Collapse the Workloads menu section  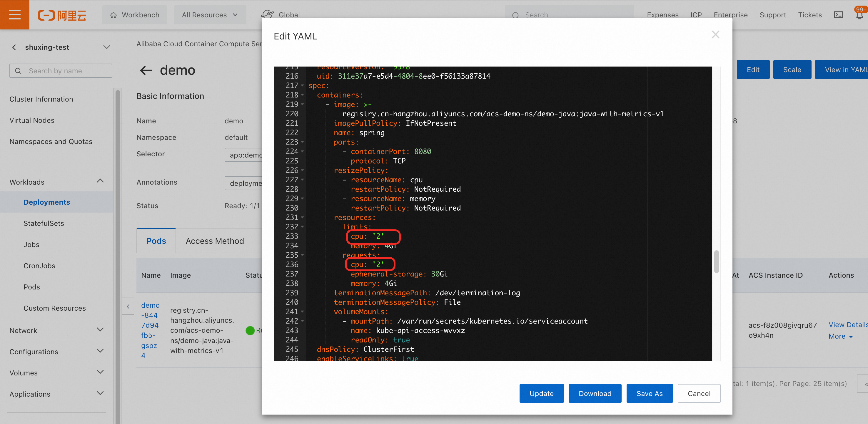[100, 181]
